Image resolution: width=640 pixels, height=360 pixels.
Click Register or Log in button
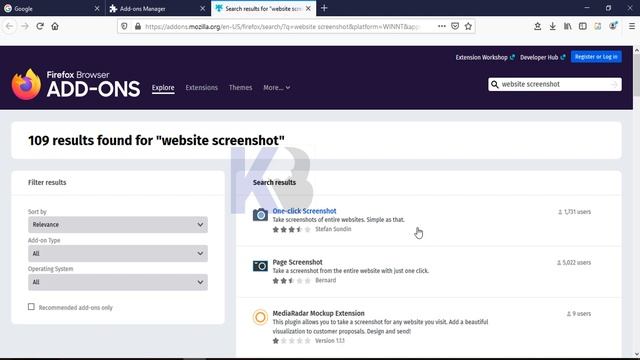[596, 57]
